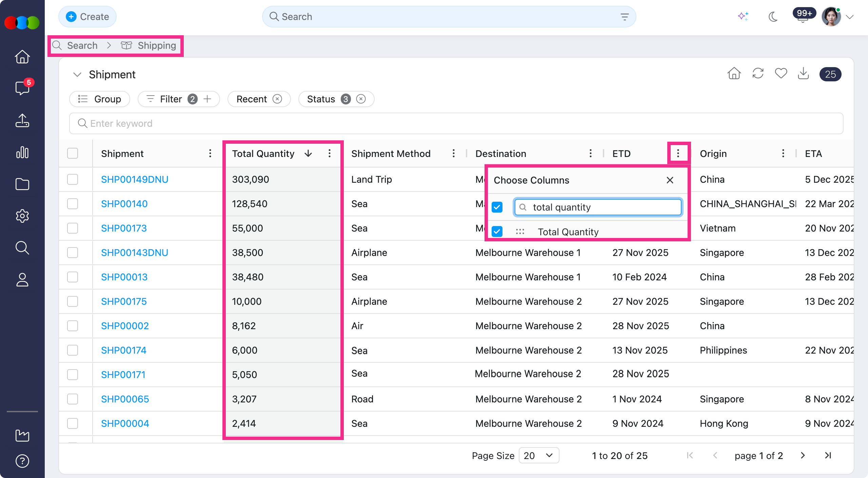
Task: Close the Choose Columns popup
Action: coord(670,180)
